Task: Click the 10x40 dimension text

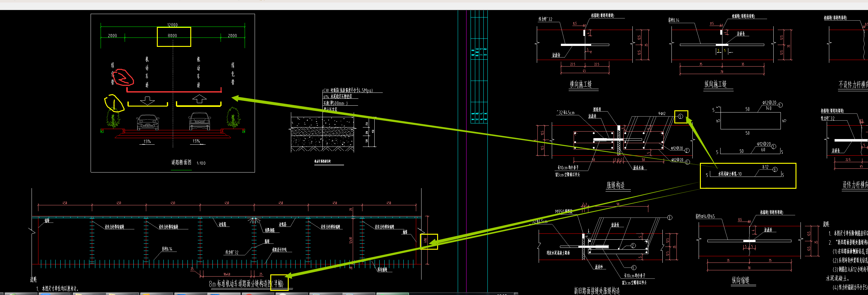Action: [227, 274]
